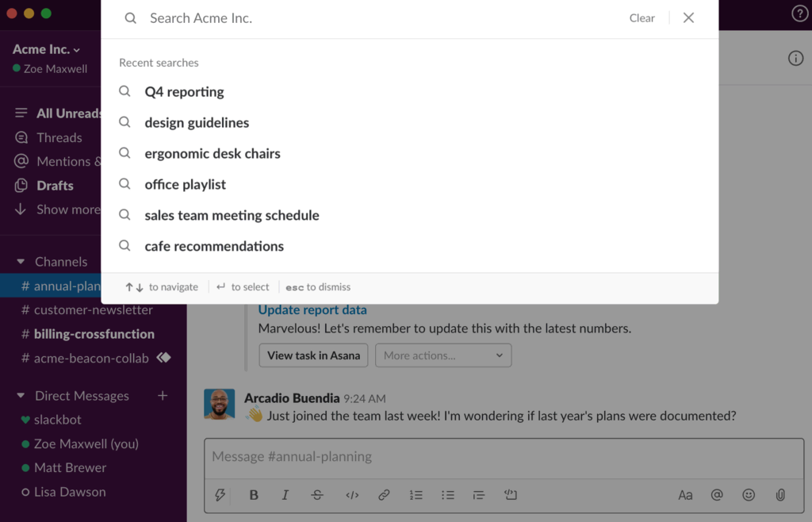This screenshot has width=812, height=522.
Task: Focus the Search Acme Inc. field
Action: pyautogui.click(x=381, y=18)
